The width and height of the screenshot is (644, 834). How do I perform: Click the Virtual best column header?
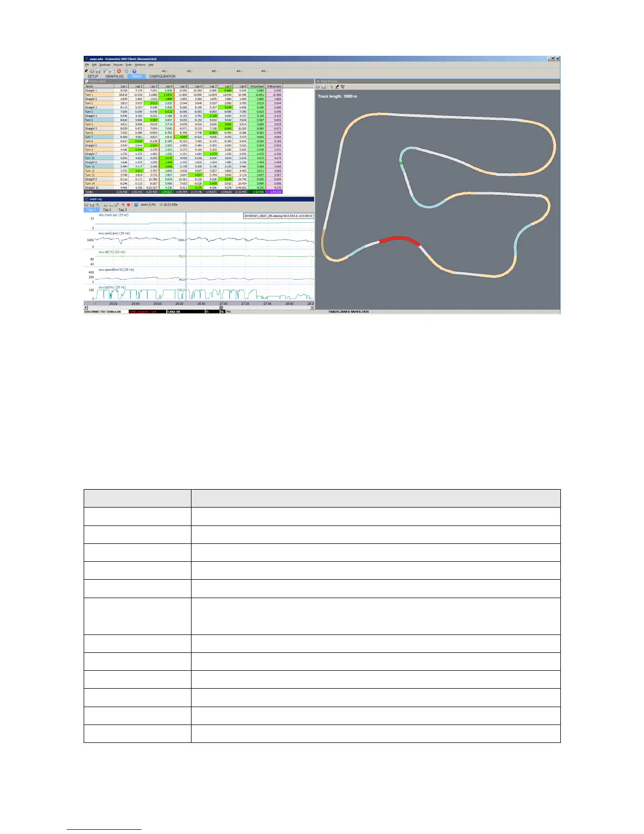(257, 86)
